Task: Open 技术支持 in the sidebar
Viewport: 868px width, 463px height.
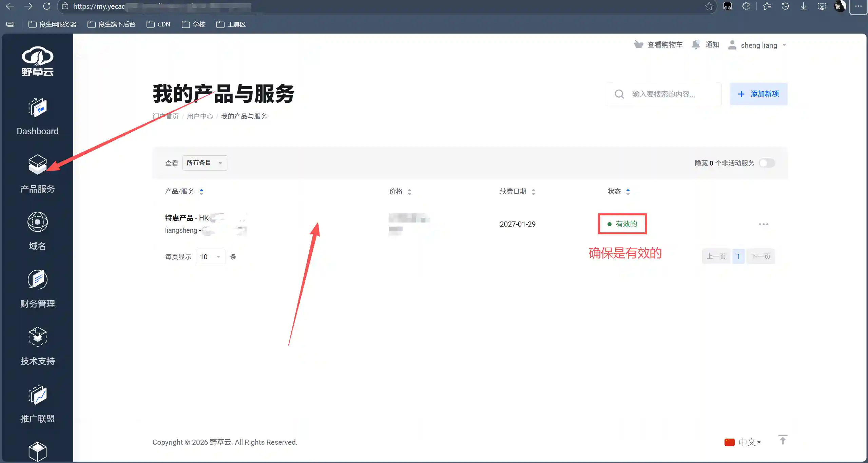Action: coord(37,347)
